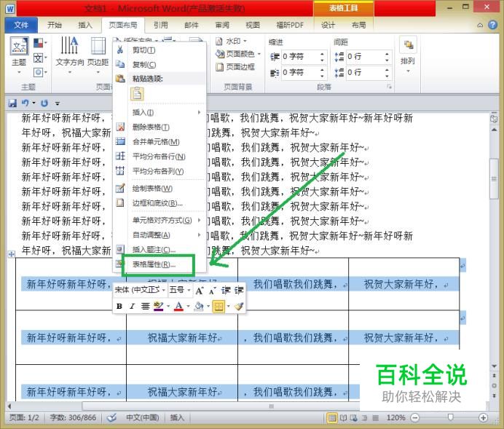504x429 pixels.
Task: Click the 页面边框 button
Action: pos(235,67)
